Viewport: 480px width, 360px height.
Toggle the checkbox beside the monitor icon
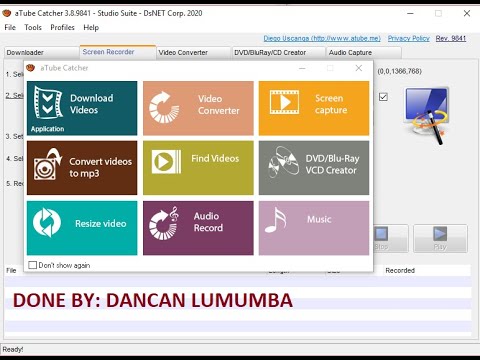(383, 97)
